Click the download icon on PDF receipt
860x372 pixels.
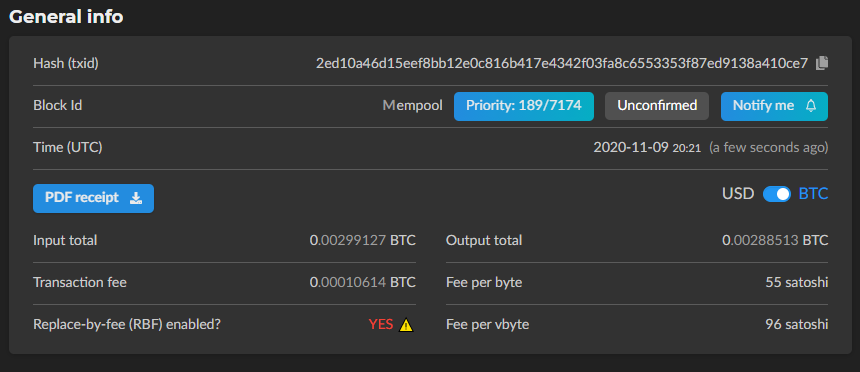pos(135,198)
